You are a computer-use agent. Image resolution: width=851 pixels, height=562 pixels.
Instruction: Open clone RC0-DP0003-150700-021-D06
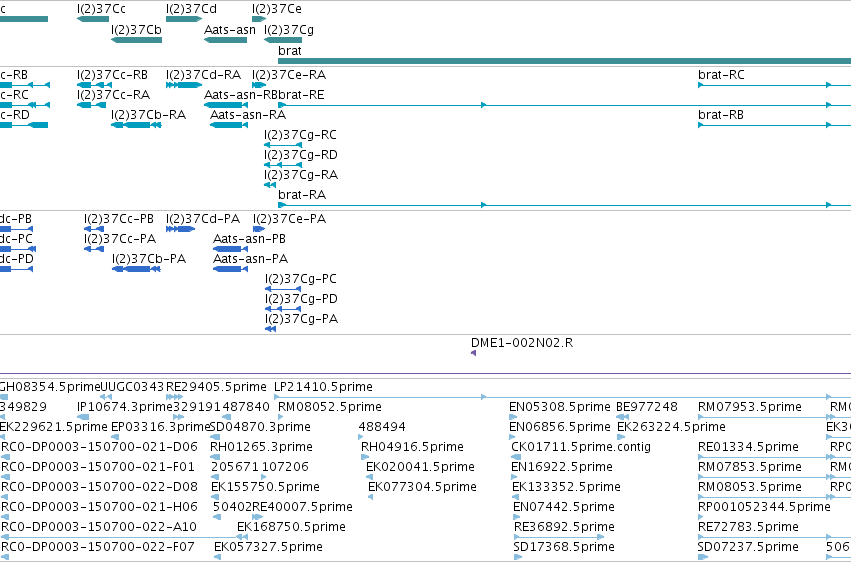(99, 447)
